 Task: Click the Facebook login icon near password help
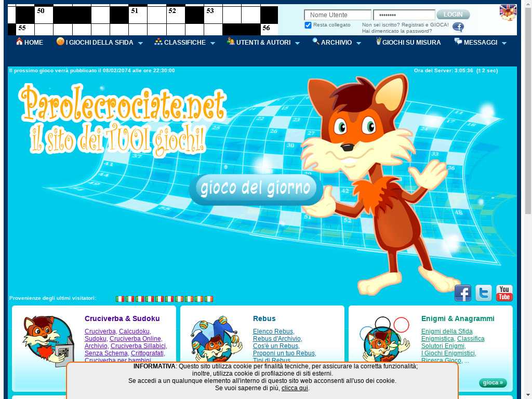click(x=458, y=27)
